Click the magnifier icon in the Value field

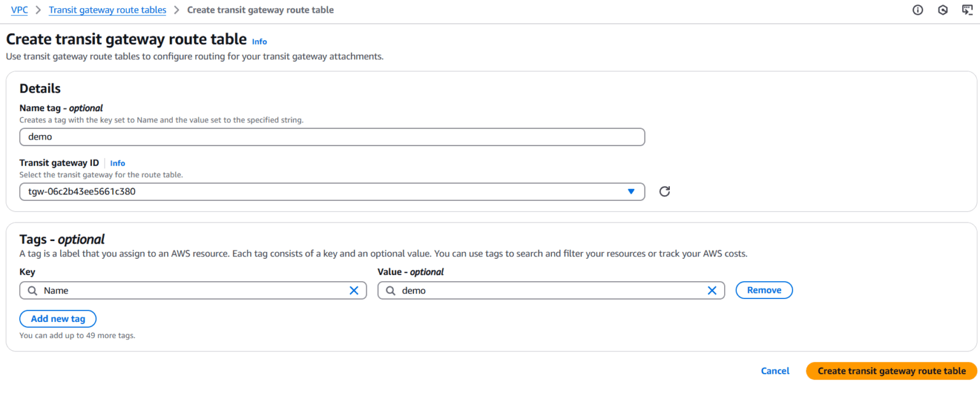pos(390,290)
